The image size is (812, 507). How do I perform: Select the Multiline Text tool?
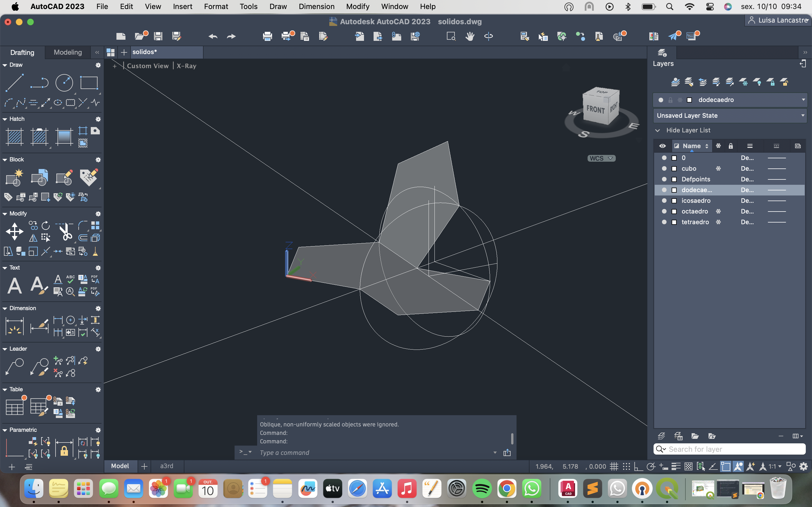pyautogui.click(x=14, y=286)
